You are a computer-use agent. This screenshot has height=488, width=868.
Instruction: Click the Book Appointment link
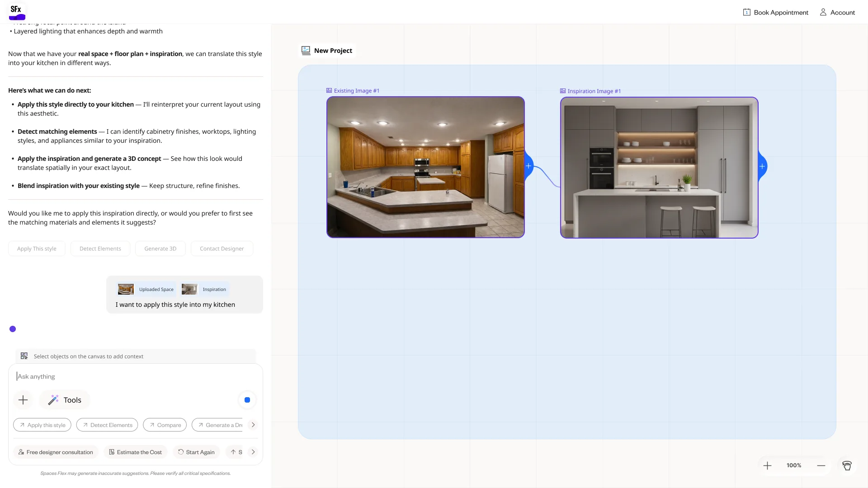(x=776, y=12)
